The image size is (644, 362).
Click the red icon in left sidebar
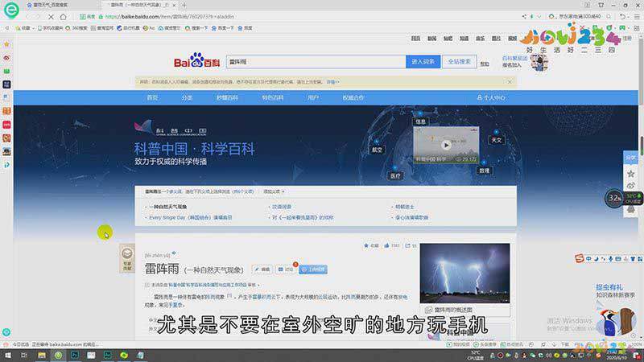pos(6,125)
